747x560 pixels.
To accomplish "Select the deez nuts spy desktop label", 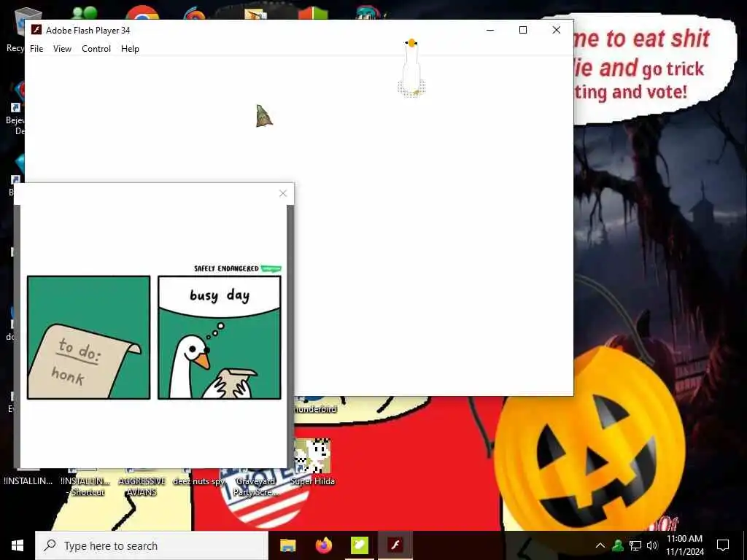I will click(x=198, y=481).
